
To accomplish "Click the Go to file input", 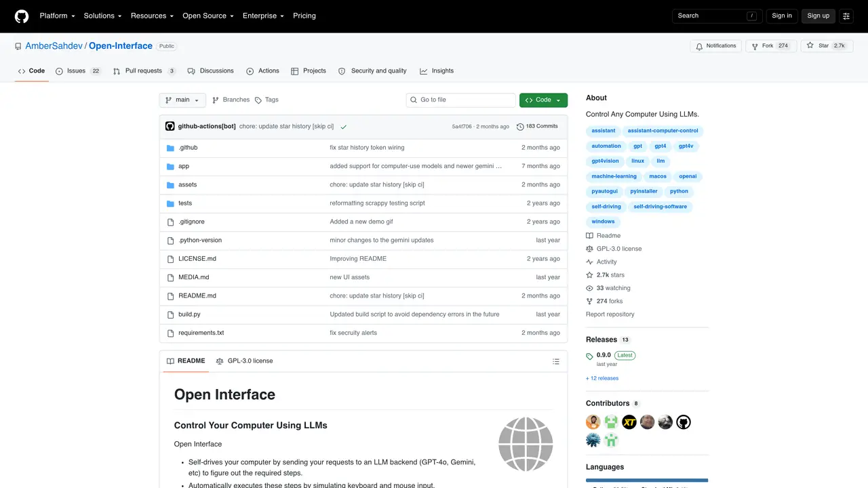I will click(x=461, y=100).
